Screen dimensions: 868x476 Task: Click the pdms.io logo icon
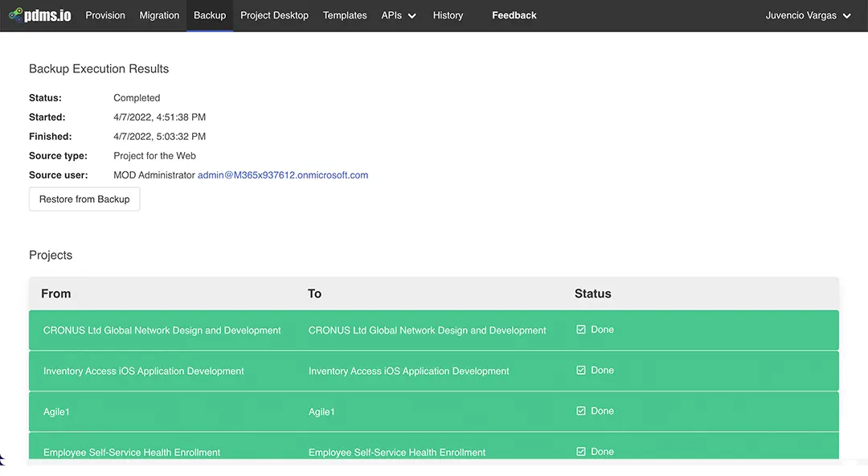(x=14, y=14)
